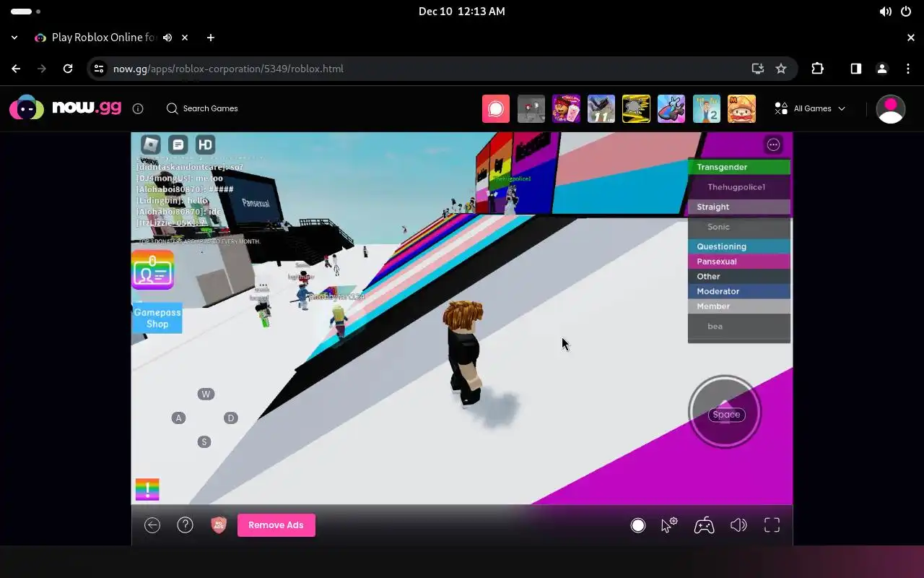Open the game thumbnail labeled 2
The width and height of the screenshot is (924, 578).
coord(707,108)
